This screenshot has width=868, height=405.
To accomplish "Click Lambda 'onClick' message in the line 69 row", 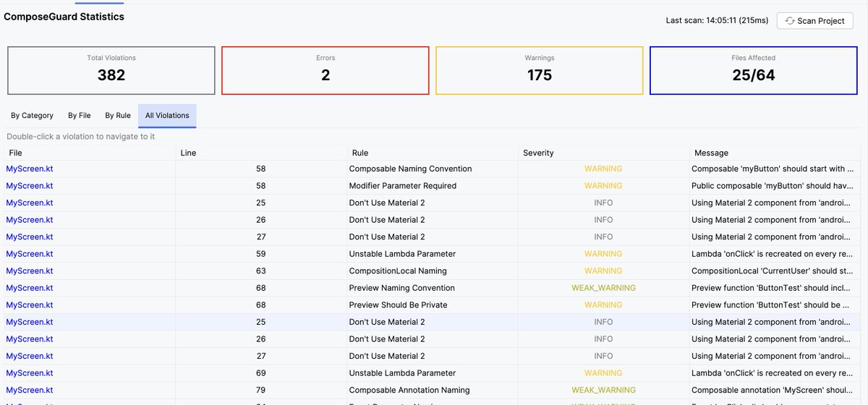I will coord(773,373).
